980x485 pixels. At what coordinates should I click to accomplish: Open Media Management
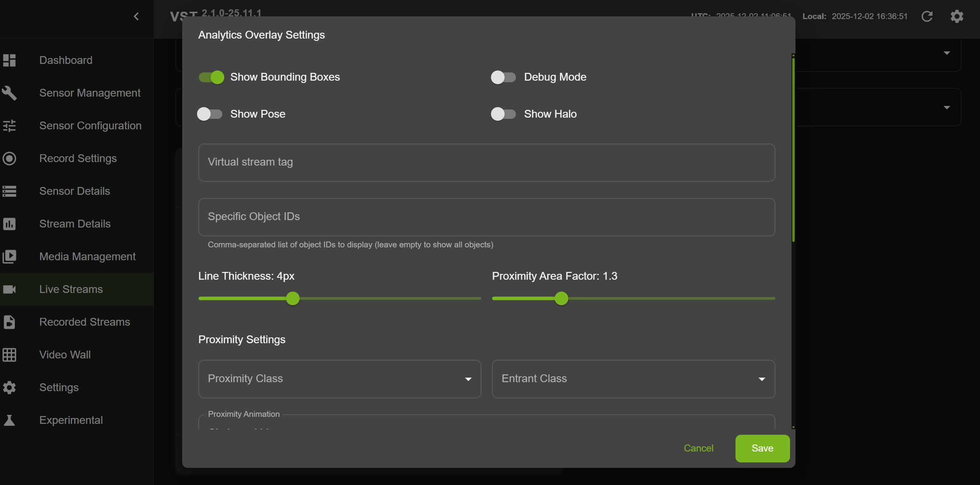(x=87, y=256)
